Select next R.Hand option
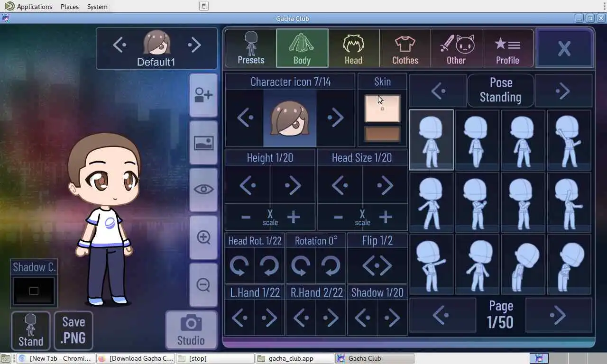Image resolution: width=607 pixels, height=364 pixels. 330,318
